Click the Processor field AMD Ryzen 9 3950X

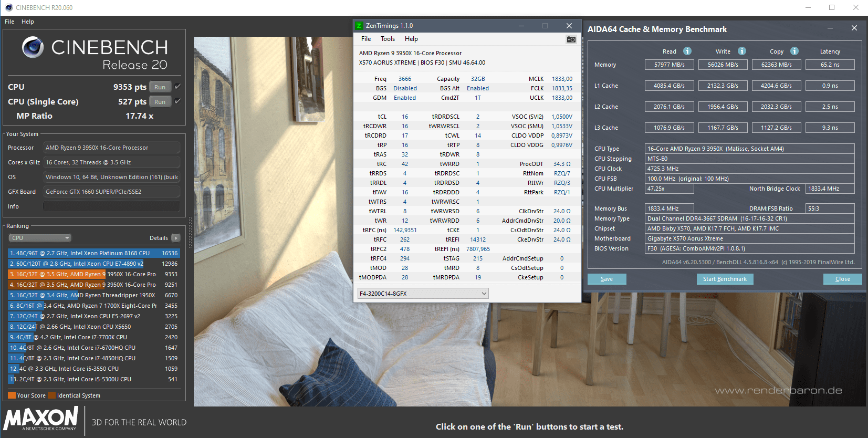tap(111, 148)
